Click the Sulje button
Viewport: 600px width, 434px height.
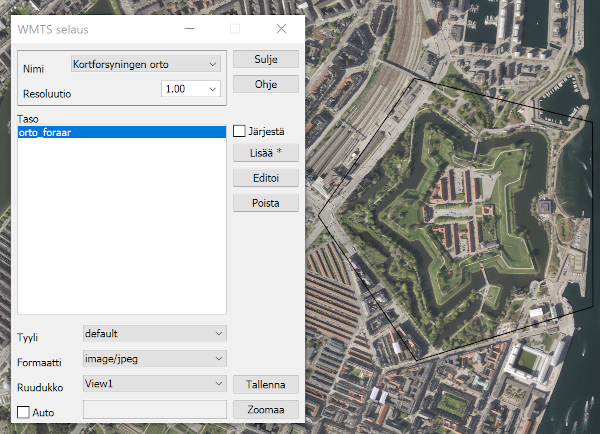pyautogui.click(x=266, y=59)
